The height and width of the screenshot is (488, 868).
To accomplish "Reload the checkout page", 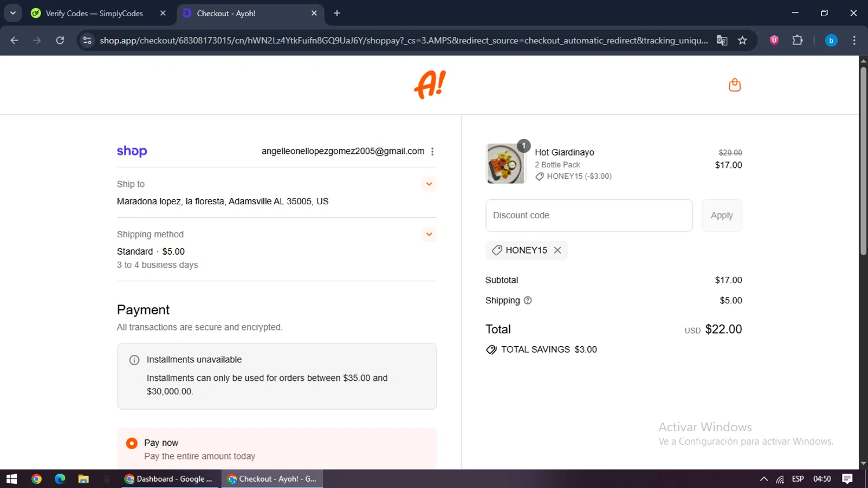I will click(60, 41).
